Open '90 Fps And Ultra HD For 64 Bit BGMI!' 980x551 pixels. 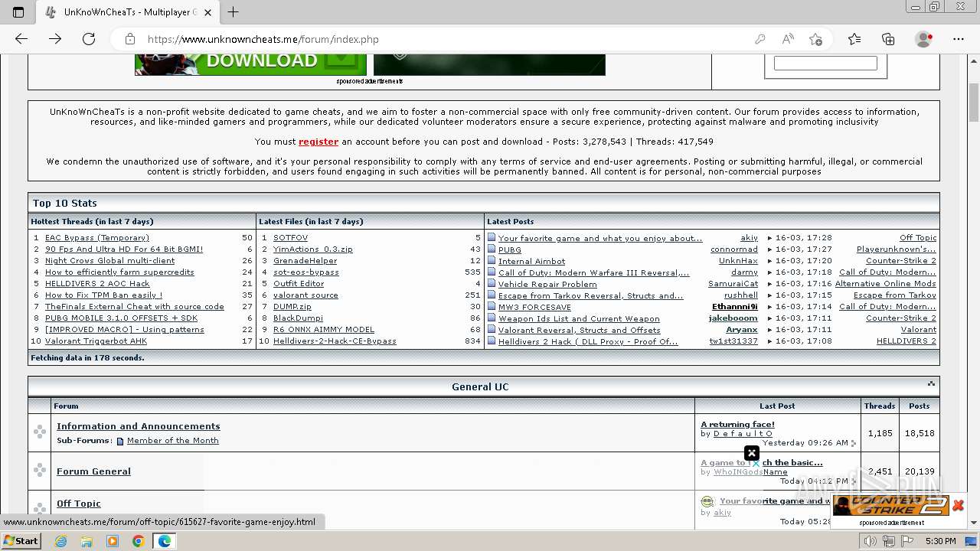pyautogui.click(x=124, y=249)
